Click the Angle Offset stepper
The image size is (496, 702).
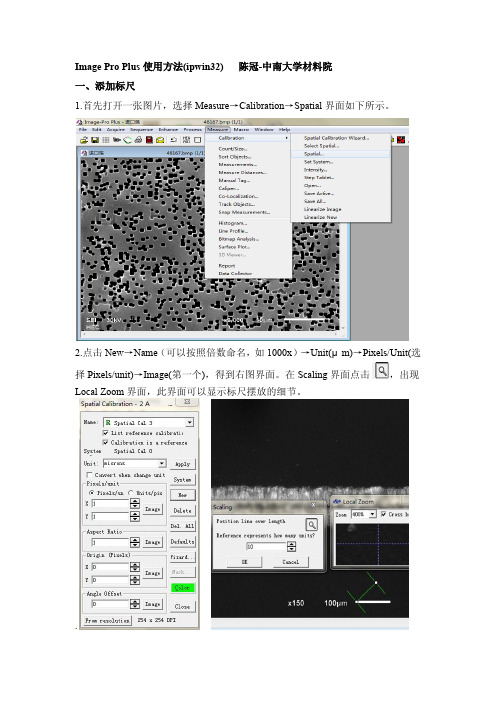135,604
